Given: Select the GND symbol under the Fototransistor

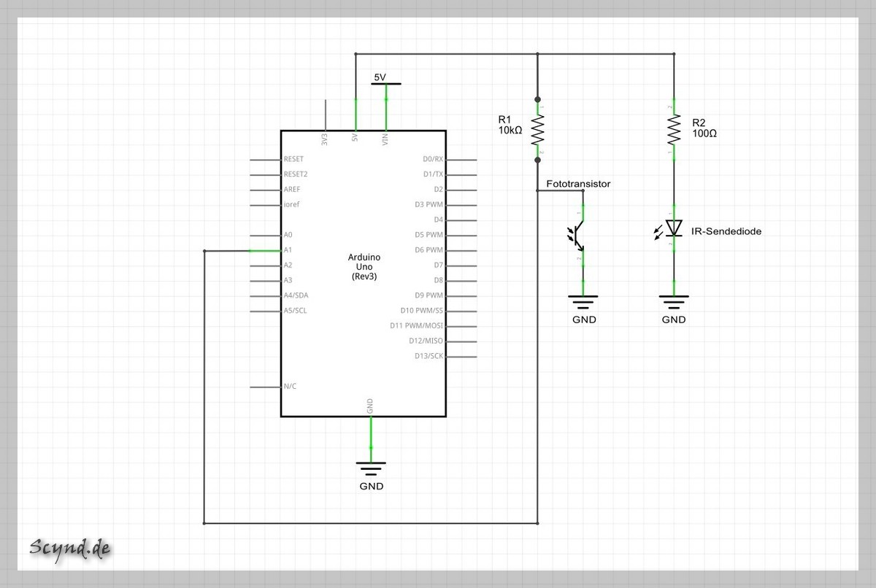Looking at the screenshot, I should tap(583, 300).
